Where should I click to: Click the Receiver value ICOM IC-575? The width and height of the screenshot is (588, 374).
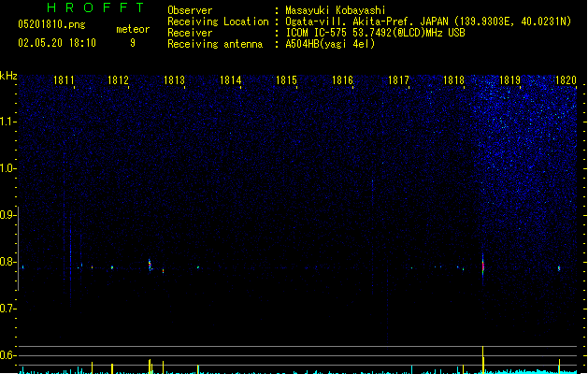pos(317,33)
